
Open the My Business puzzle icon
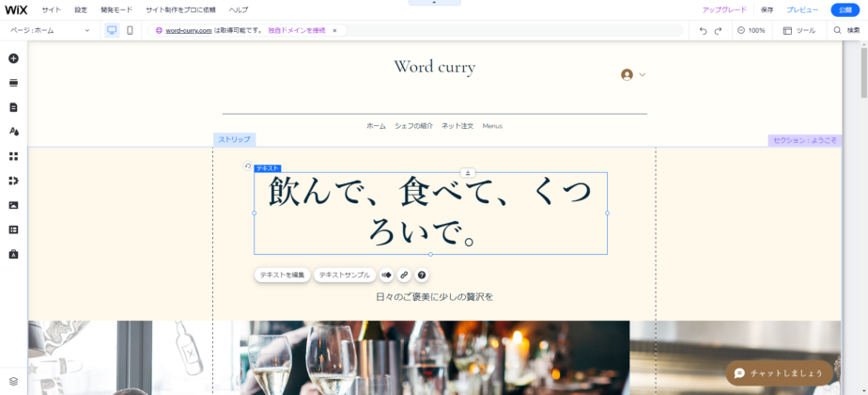[x=14, y=181]
